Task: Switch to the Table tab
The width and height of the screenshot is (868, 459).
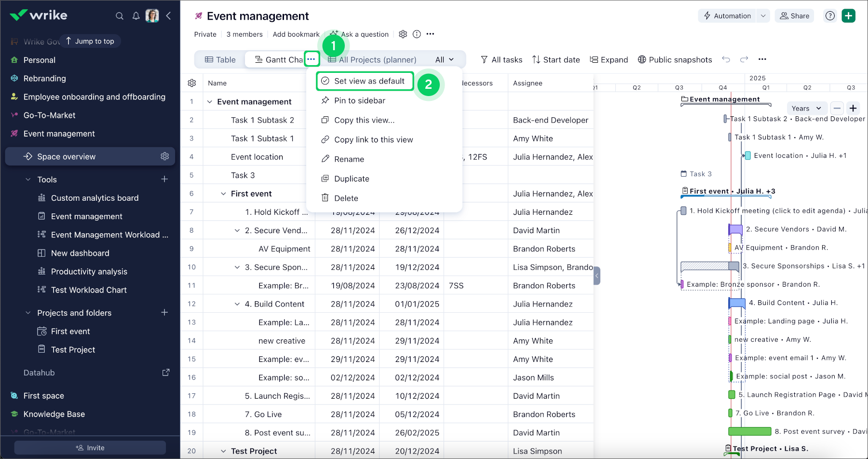Action: tap(220, 60)
